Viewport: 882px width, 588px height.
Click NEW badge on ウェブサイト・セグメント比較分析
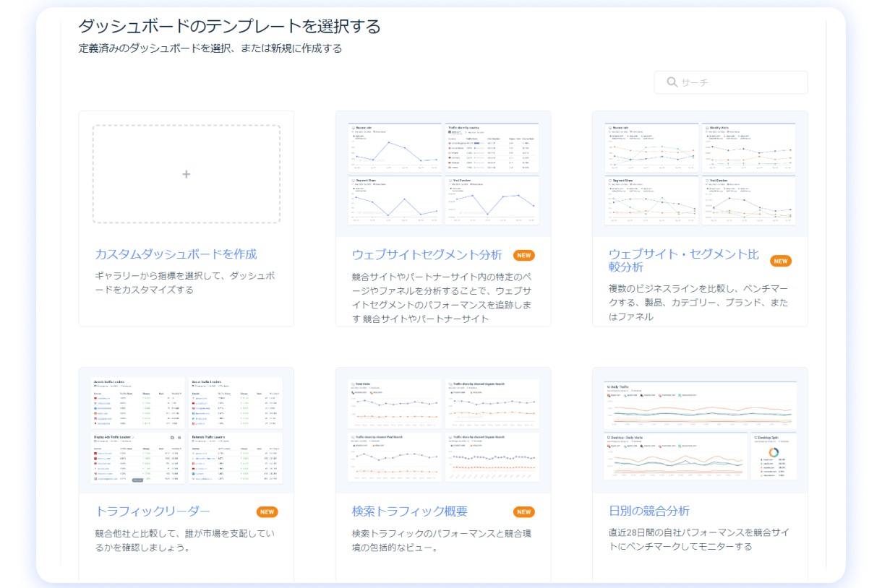(780, 261)
